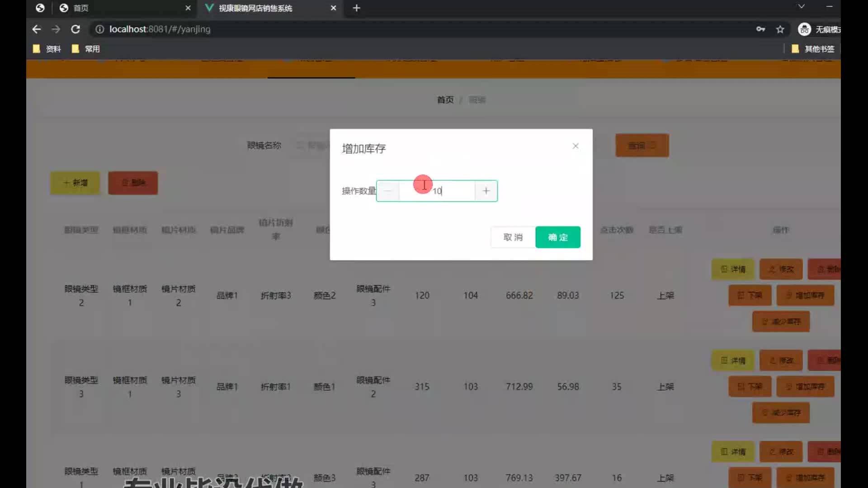Image resolution: width=868 pixels, height=488 pixels.
Task: Open the incognito profile icon
Action: click(x=804, y=29)
